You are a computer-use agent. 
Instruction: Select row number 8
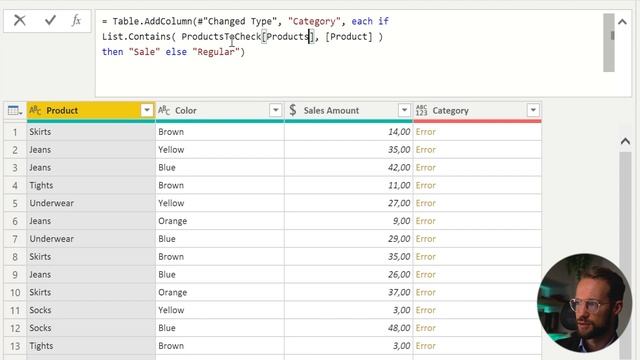[x=15, y=257]
